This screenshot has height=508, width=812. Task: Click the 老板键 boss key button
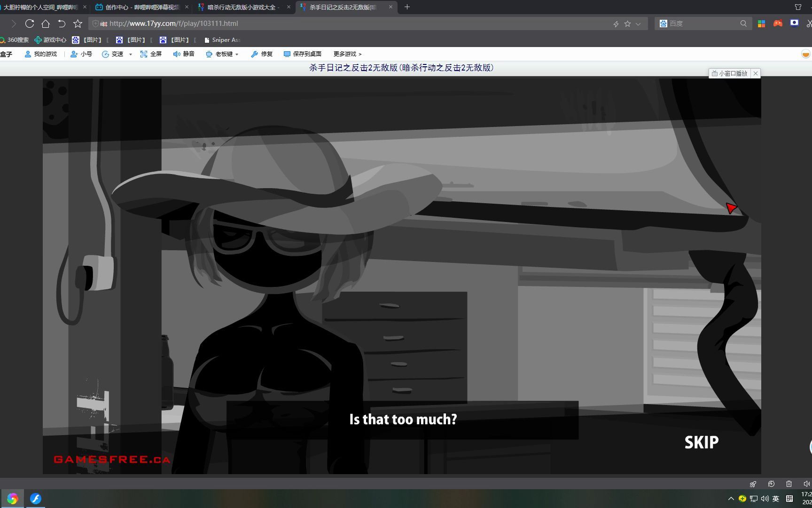(219, 54)
